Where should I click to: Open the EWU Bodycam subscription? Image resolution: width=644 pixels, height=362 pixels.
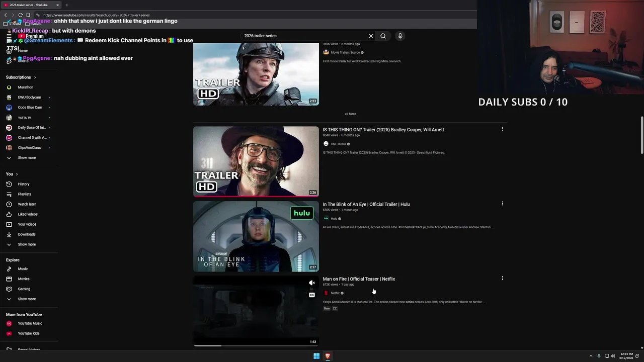pyautogui.click(x=29, y=98)
